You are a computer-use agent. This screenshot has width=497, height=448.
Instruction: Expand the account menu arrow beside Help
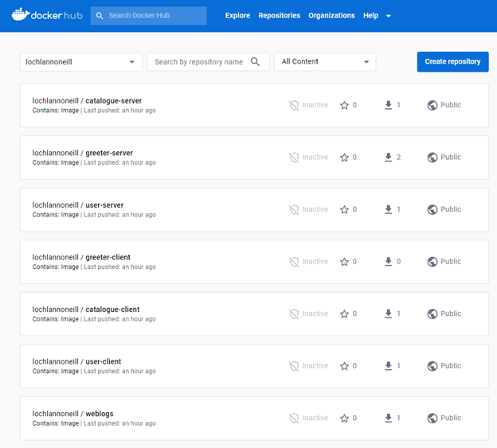pos(389,16)
